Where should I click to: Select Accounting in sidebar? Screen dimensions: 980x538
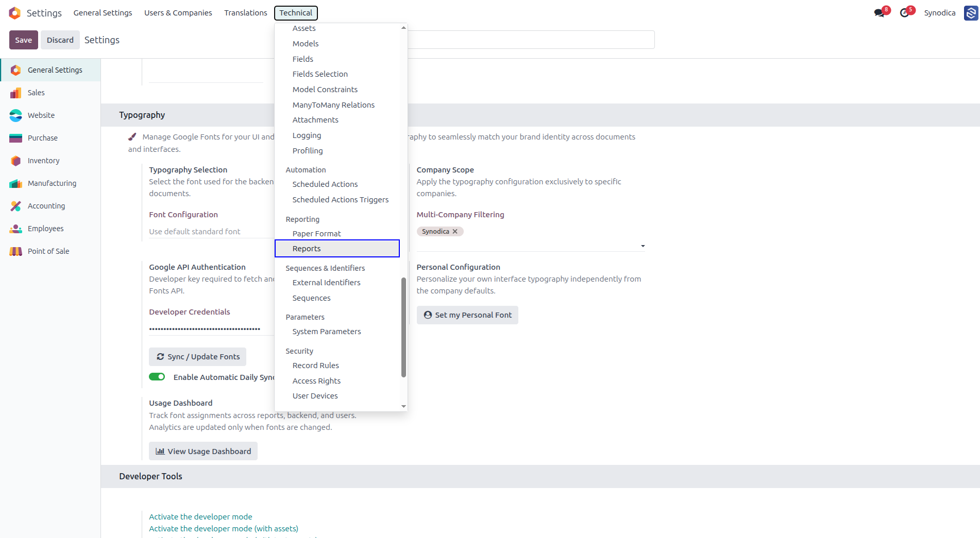pyautogui.click(x=50, y=206)
